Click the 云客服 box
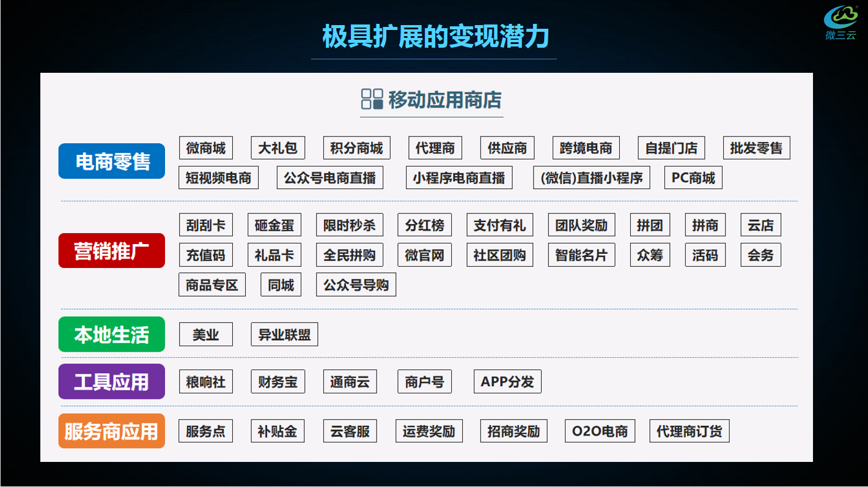868x487 pixels. point(350,431)
